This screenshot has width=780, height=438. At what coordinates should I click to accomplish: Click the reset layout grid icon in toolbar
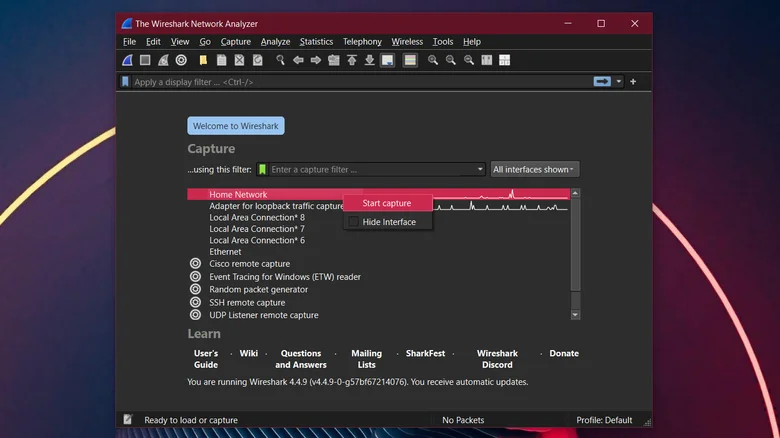pyautogui.click(x=504, y=60)
